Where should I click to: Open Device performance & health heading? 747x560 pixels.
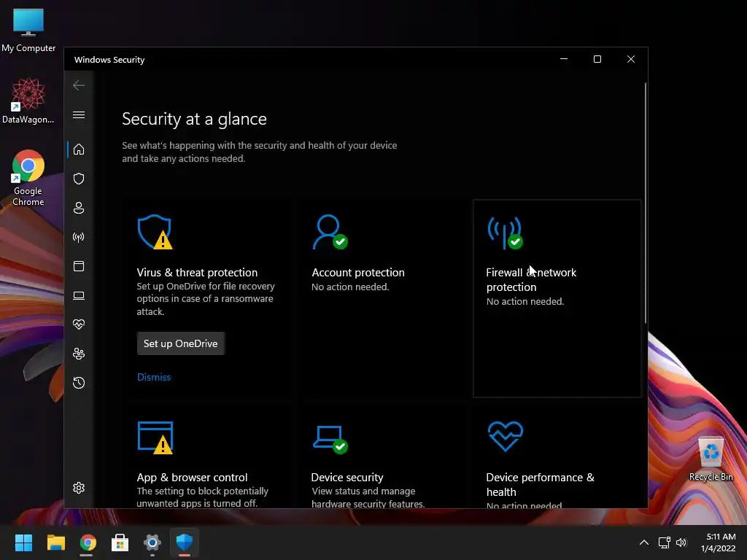pyautogui.click(x=541, y=484)
